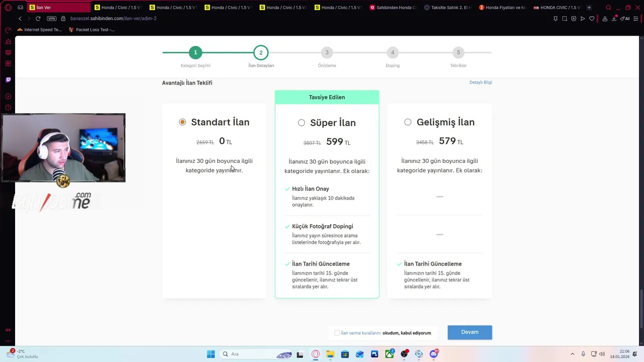The width and height of the screenshot is (644, 362).
Task: Click step 4 Doping circle
Action: pyautogui.click(x=392, y=52)
